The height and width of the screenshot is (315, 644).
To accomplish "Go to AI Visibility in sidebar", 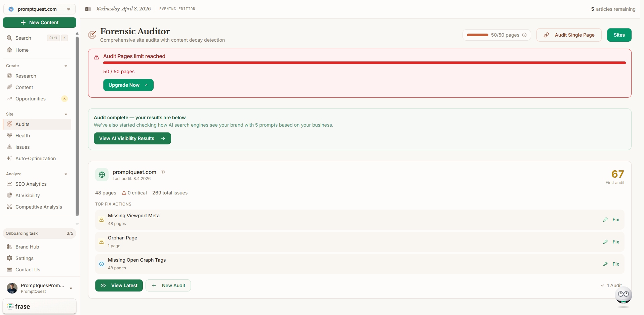I will pos(28,195).
